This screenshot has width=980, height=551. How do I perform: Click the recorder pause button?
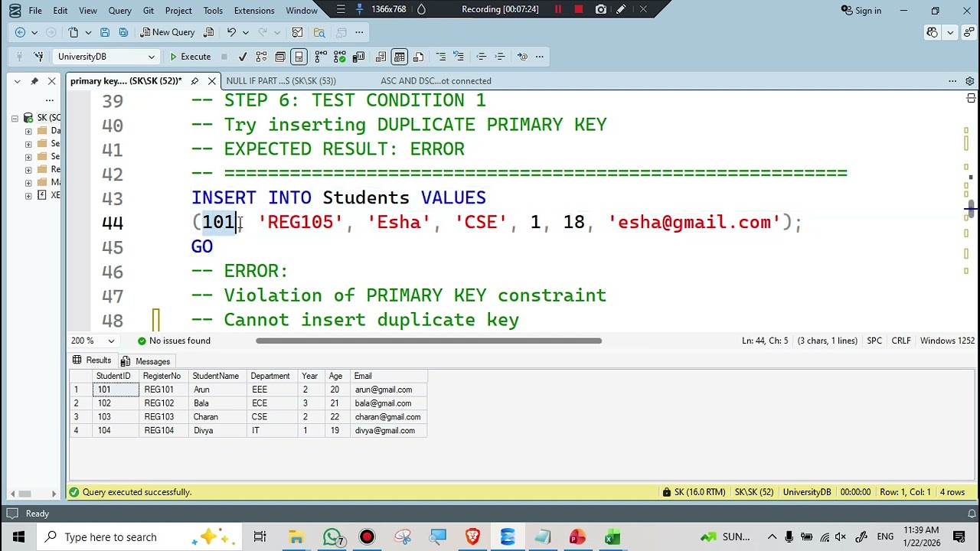tap(558, 10)
